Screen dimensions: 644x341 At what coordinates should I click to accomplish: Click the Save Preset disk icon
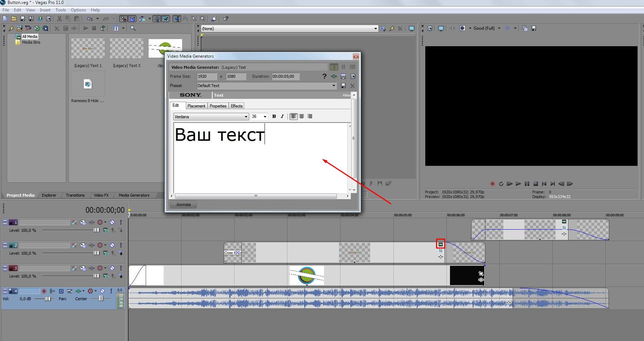coord(343,86)
